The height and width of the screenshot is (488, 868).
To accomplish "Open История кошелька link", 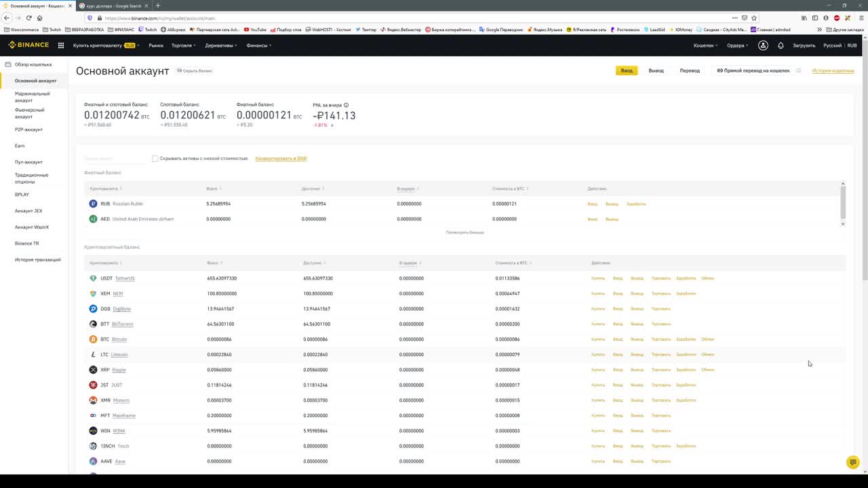I will coord(833,70).
